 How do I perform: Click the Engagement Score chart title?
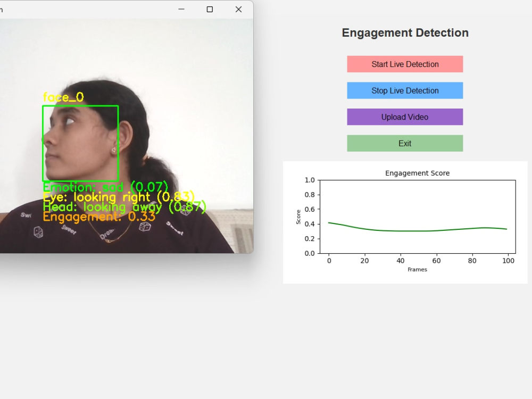pos(417,173)
